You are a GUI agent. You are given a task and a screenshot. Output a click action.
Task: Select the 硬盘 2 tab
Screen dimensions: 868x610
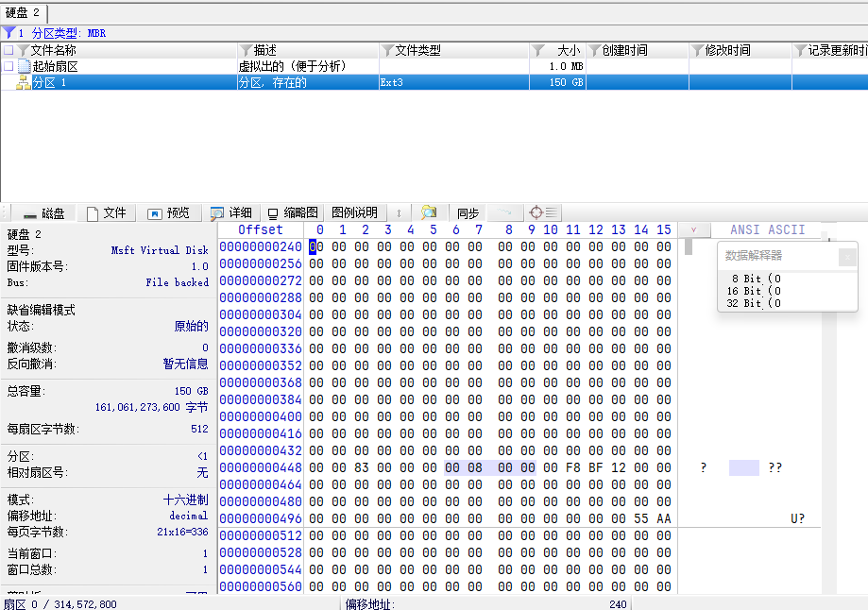coord(23,12)
